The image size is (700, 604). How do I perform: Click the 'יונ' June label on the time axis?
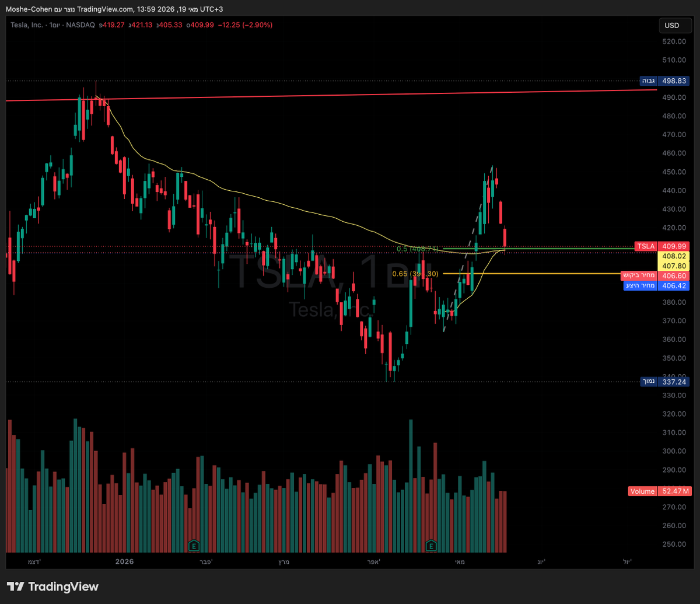click(x=541, y=561)
